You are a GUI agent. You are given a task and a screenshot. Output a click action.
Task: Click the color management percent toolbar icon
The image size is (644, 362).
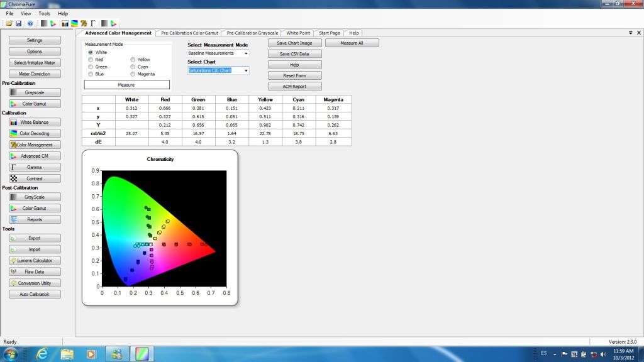click(x=84, y=23)
